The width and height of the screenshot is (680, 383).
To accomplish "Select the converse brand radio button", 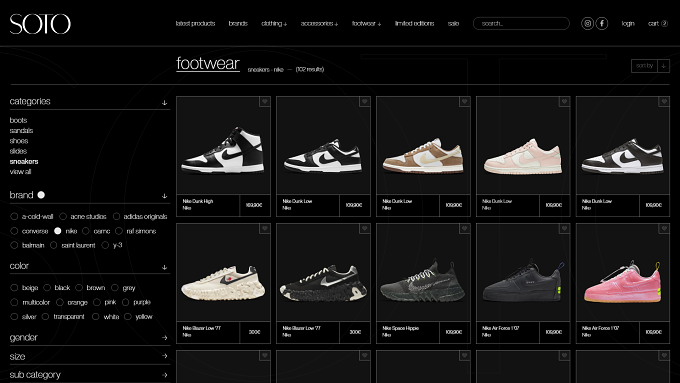I will tap(14, 231).
